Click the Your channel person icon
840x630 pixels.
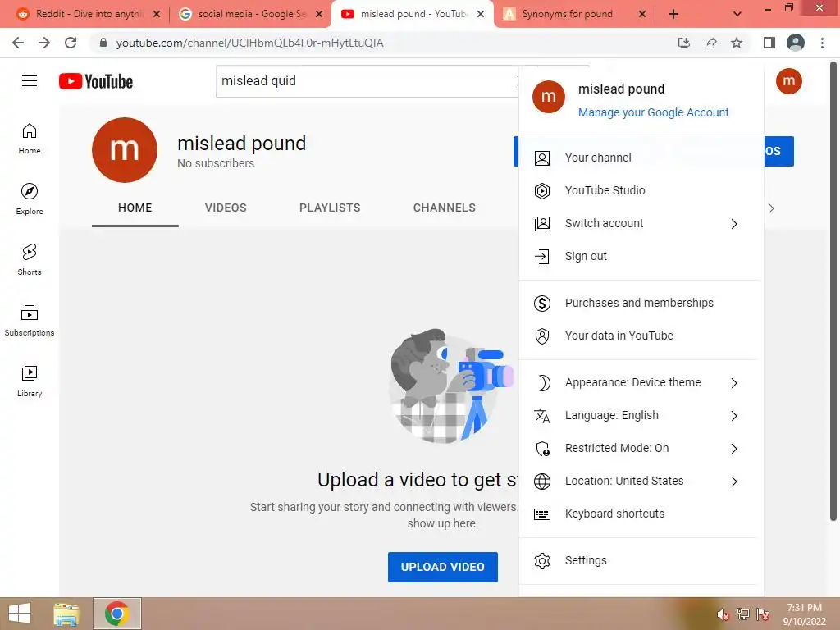(x=541, y=158)
